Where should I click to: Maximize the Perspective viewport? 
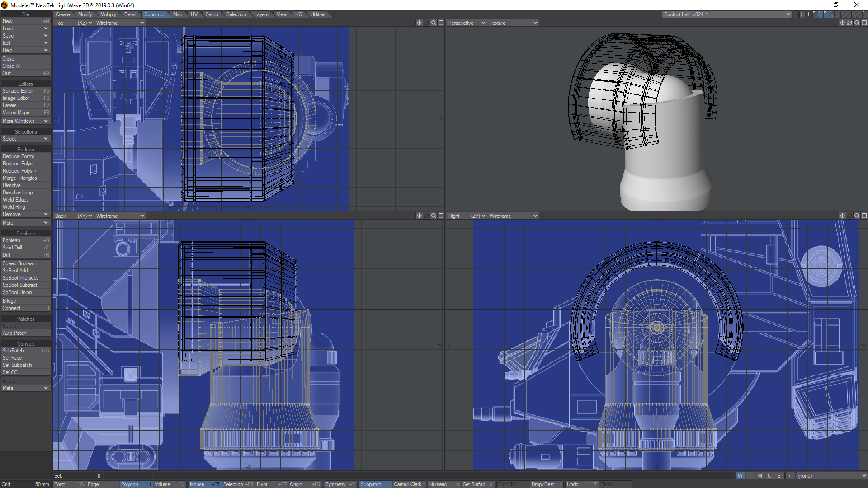[x=864, y=23]
